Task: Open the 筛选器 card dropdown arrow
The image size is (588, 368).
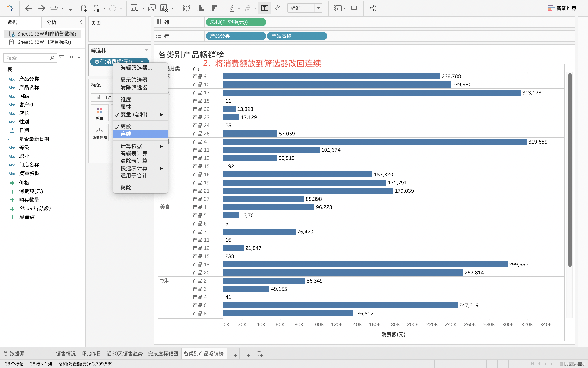Action: click(x=147, y=50)
